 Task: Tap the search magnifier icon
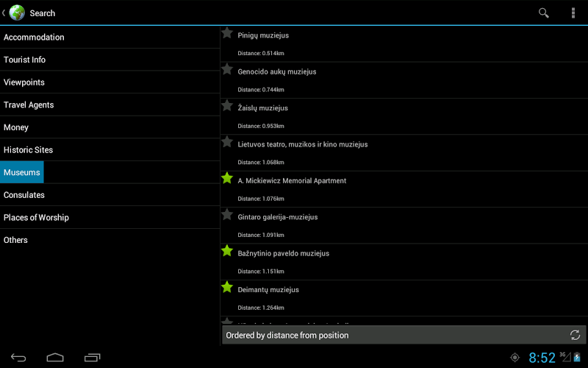544,13
